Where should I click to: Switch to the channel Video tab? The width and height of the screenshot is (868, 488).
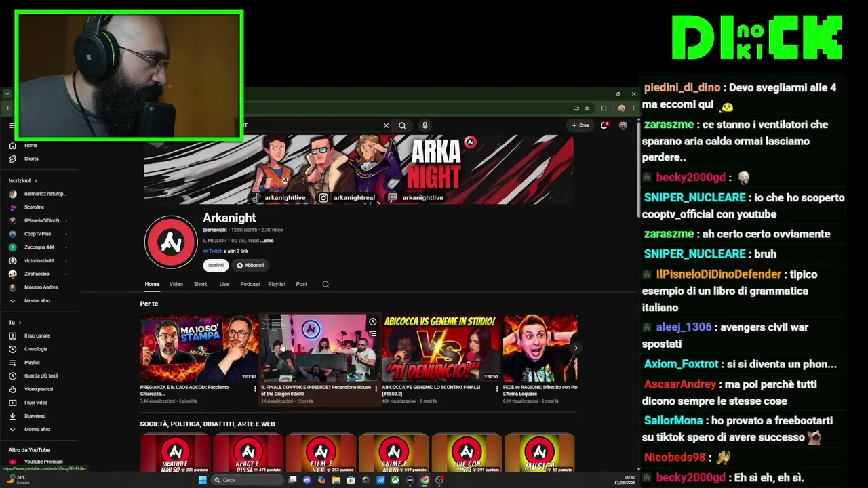176,284
